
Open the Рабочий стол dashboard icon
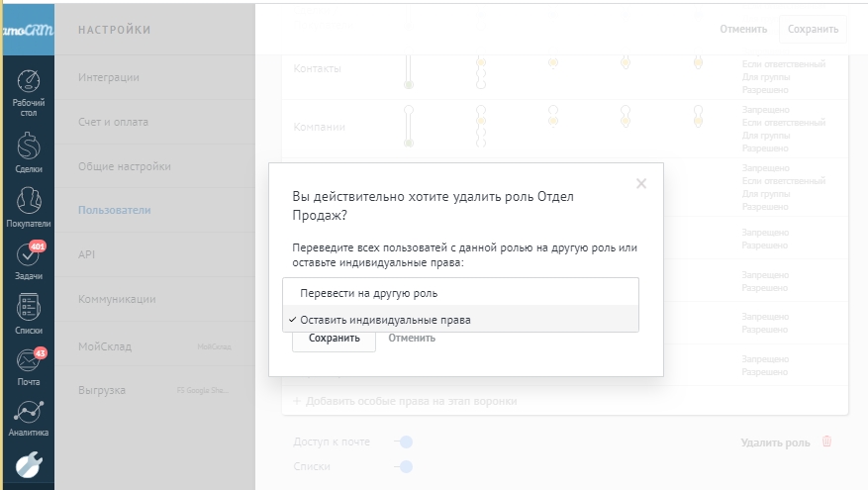[29, 83]
